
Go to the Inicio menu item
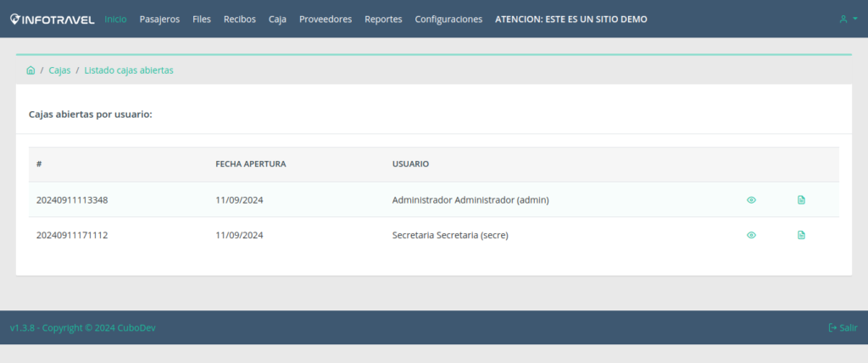pyautogui.click(x=115, y=19)
